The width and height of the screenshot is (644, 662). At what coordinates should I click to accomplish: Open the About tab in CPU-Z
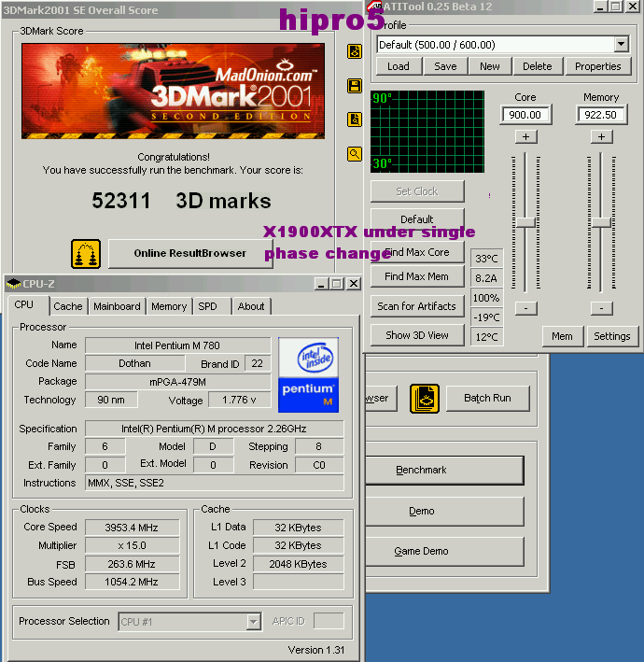[251, 306]
